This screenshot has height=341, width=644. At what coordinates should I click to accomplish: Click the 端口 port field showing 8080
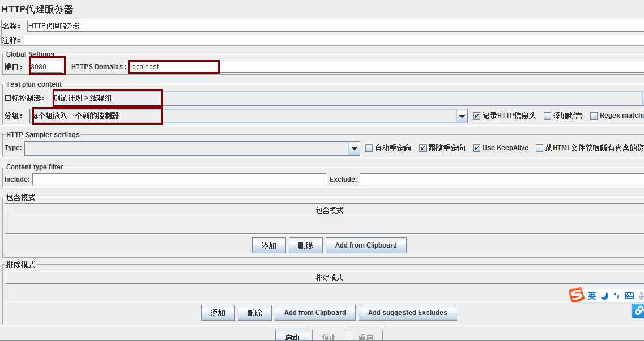(46, 66)
